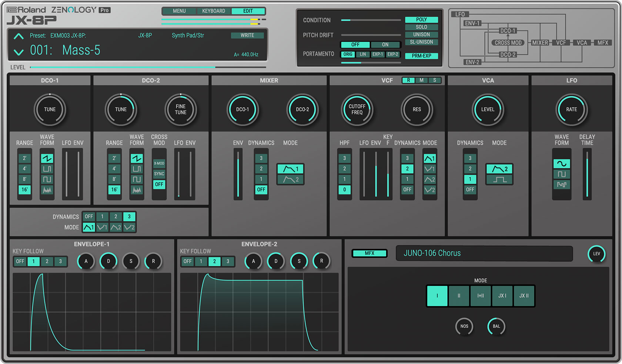
Task: Choose LFO random waveform icon
Action: [x=562, y=184]
